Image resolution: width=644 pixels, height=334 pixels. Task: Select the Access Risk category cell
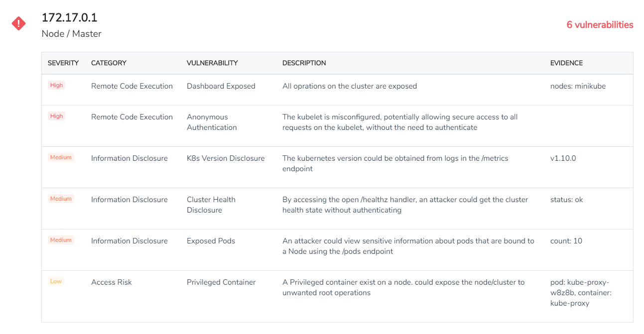click(112, 282)
